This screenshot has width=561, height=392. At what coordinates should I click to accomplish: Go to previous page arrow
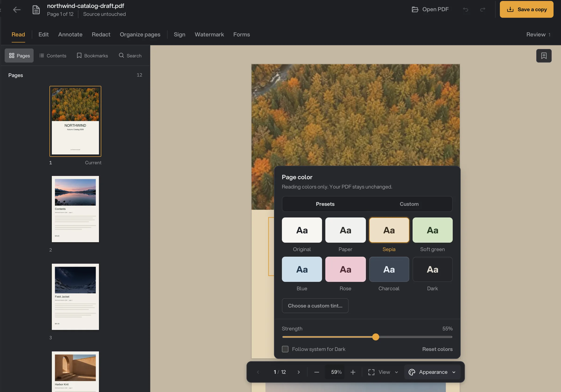coord(258,372)
